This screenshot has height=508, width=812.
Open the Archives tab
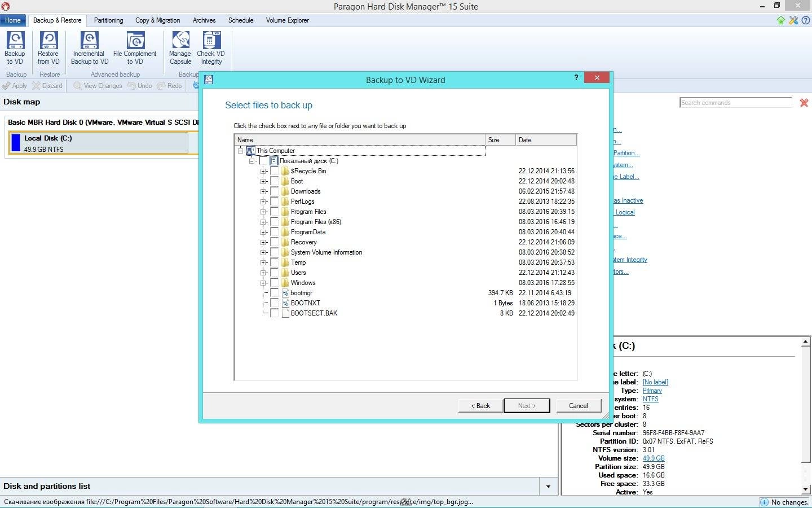point(204,20)
